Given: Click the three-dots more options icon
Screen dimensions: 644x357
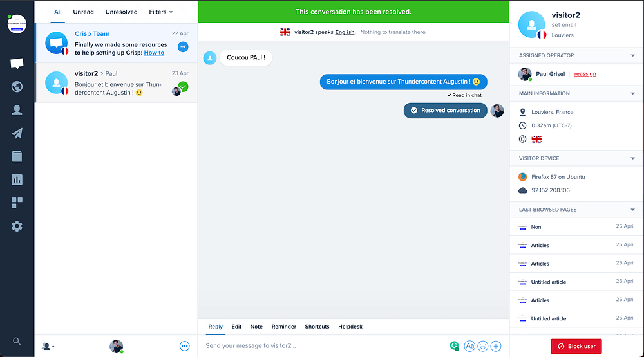Looking at the screenshot, I should pyautogui.click(x=184, y=346).
